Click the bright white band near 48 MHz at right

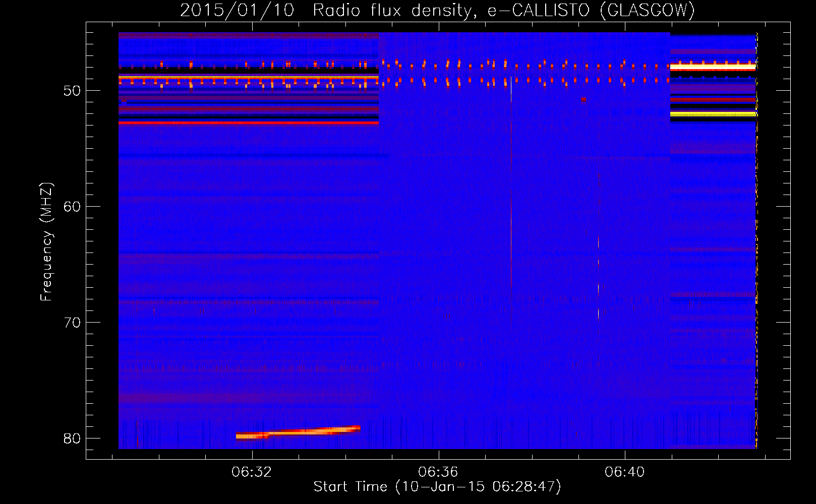713,67
